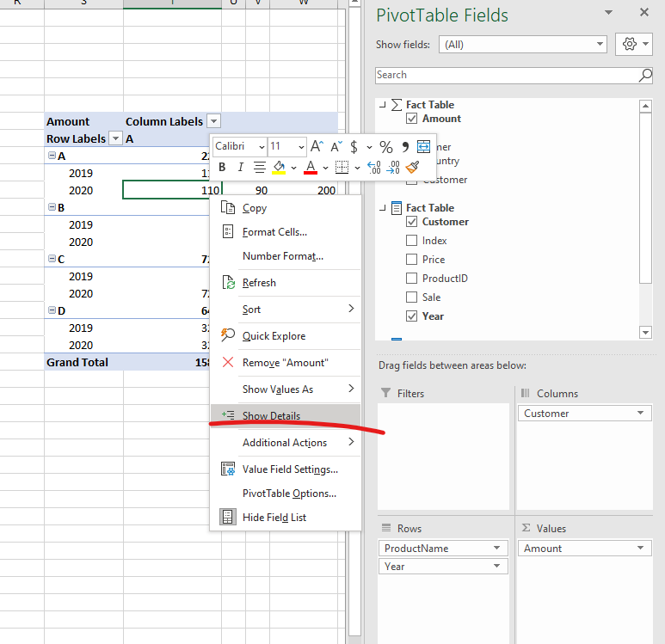
Task: Click Merge and Center icon
Action: [423, 146]
